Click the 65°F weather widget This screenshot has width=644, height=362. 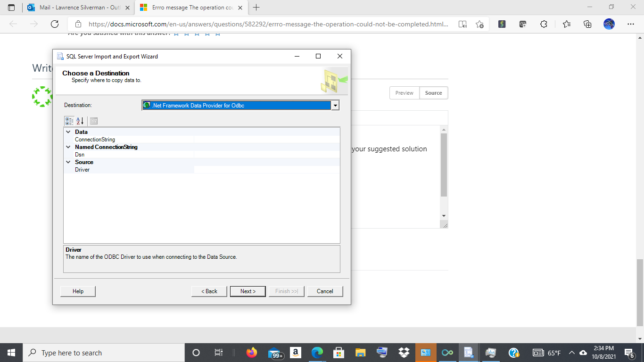click(546, 353)
